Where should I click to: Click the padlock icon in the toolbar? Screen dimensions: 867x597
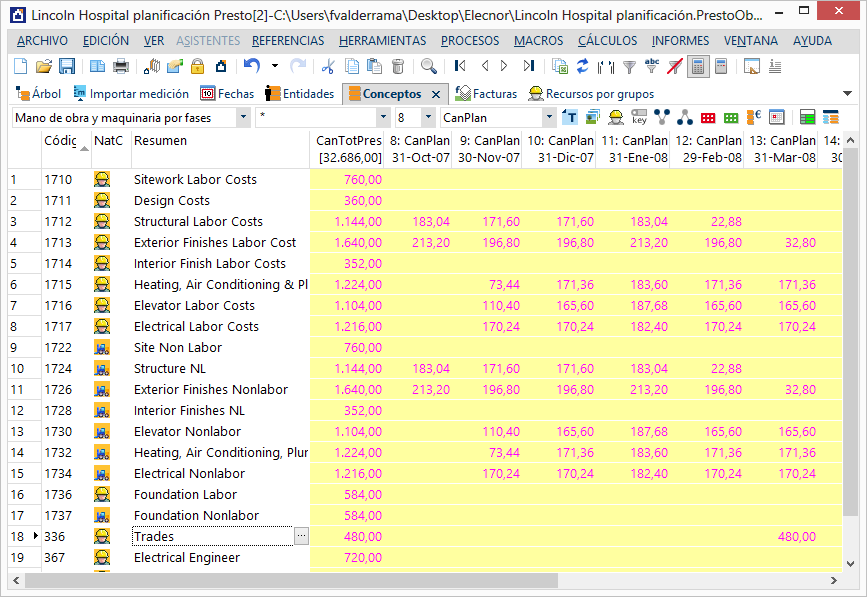[x=197, y=66]
